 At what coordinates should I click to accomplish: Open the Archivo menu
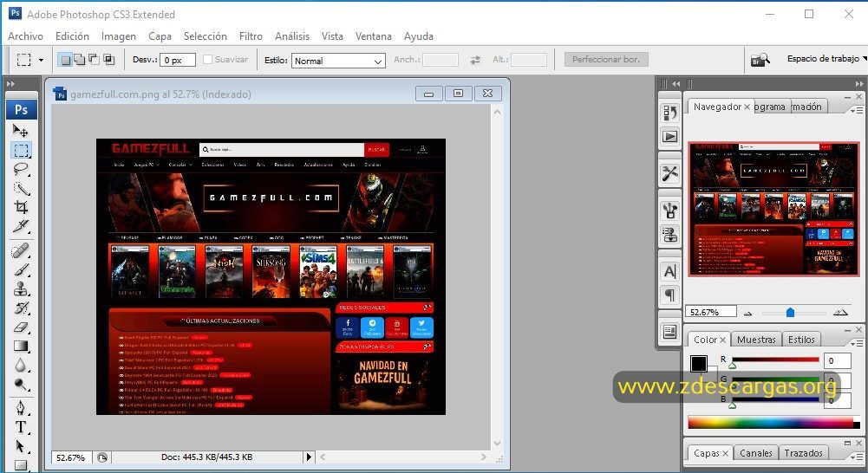(25, 36)
